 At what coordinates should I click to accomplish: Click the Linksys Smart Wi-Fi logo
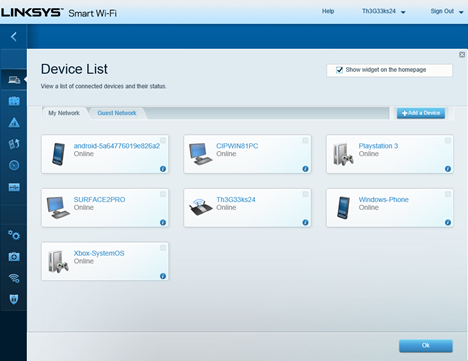[x=59, y=13]
